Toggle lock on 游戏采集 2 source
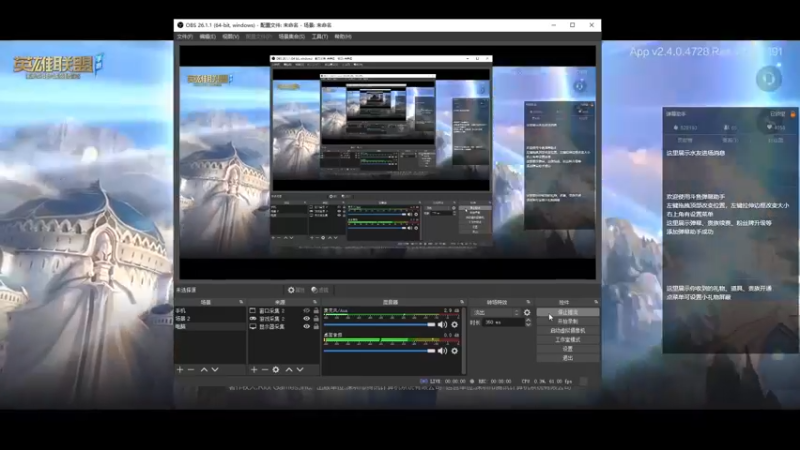 [x=316, y=318]
